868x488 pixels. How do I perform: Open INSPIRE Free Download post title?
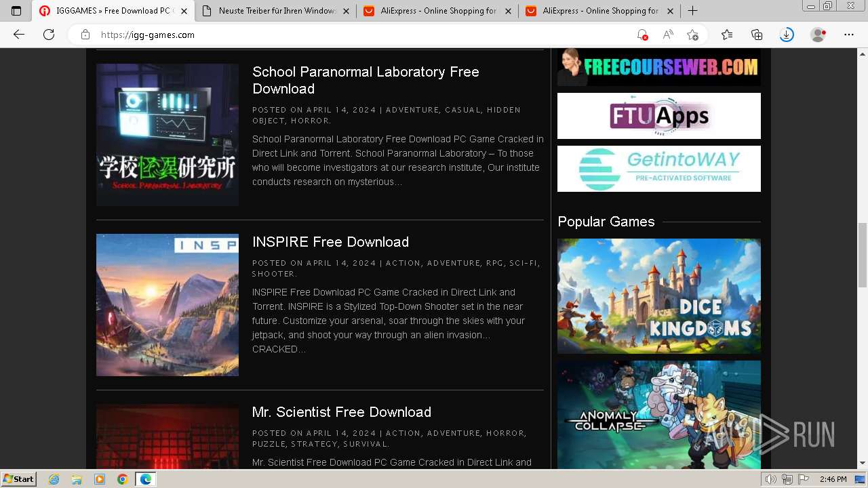(330, 242)
